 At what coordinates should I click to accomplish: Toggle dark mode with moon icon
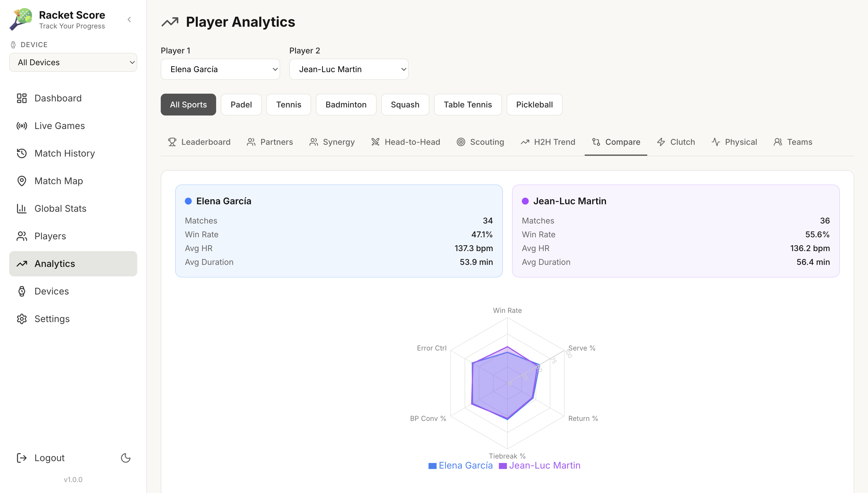point(125,458)
